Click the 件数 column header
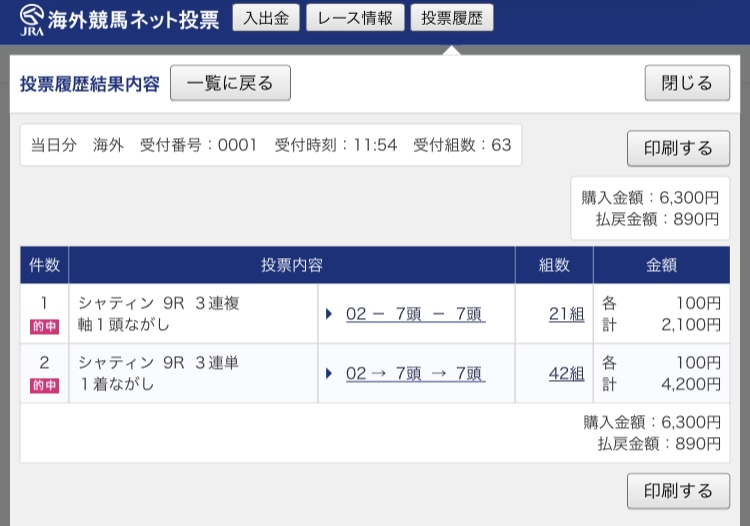Screen dimensions: 750x526 pos(44,265)
